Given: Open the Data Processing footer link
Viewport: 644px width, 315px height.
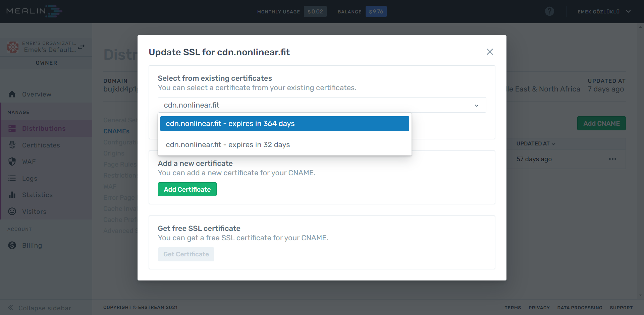Looking at the screenshot, I should coord(580,308).
